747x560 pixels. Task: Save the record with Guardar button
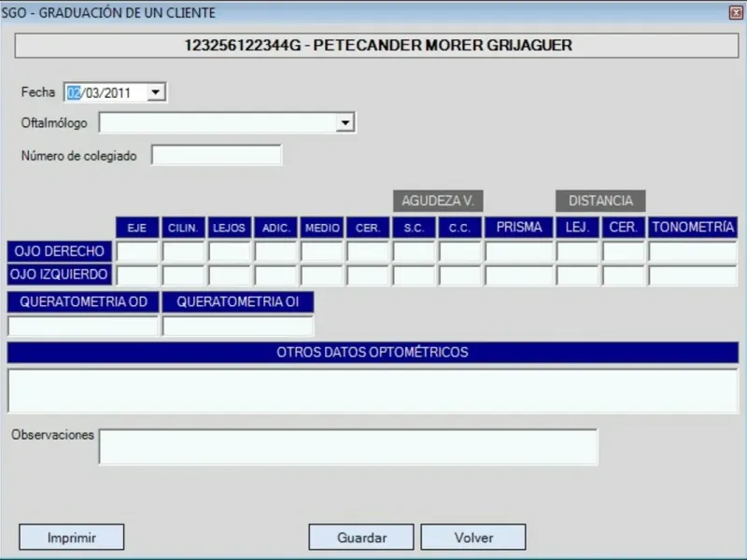coord(361,538)
